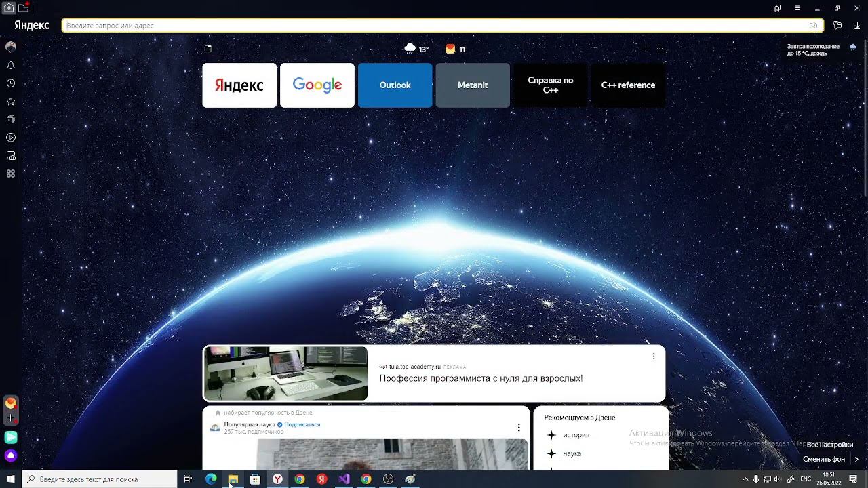Image resolution: width=868 pixels, height=488 pixels.
Task: Open the Яндекс speed-dial tile
Action: [239, 85]
